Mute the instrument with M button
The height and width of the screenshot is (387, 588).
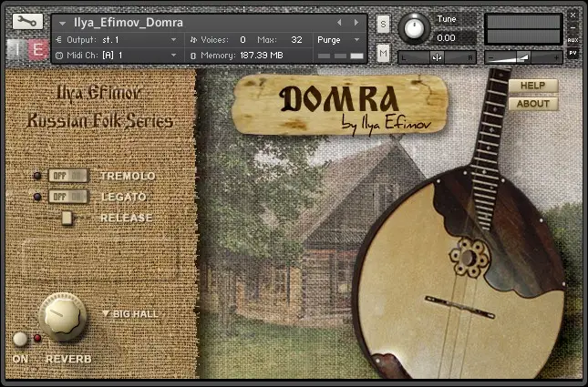click(383, 54)
